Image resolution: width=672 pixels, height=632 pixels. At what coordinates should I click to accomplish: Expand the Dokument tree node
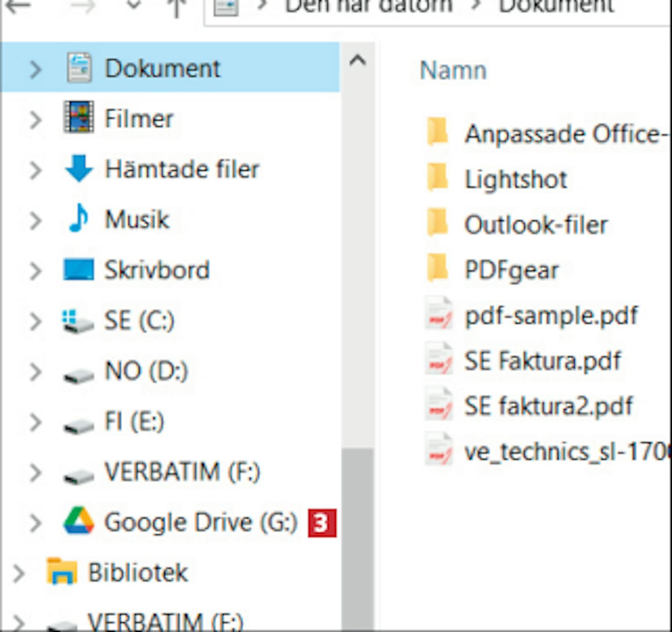(x=35, y=69)
